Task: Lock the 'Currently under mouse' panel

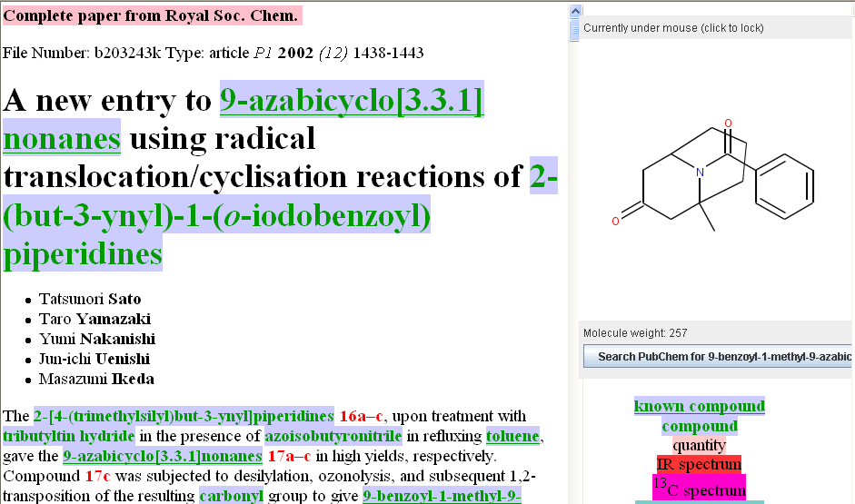Action: [673, 28]
